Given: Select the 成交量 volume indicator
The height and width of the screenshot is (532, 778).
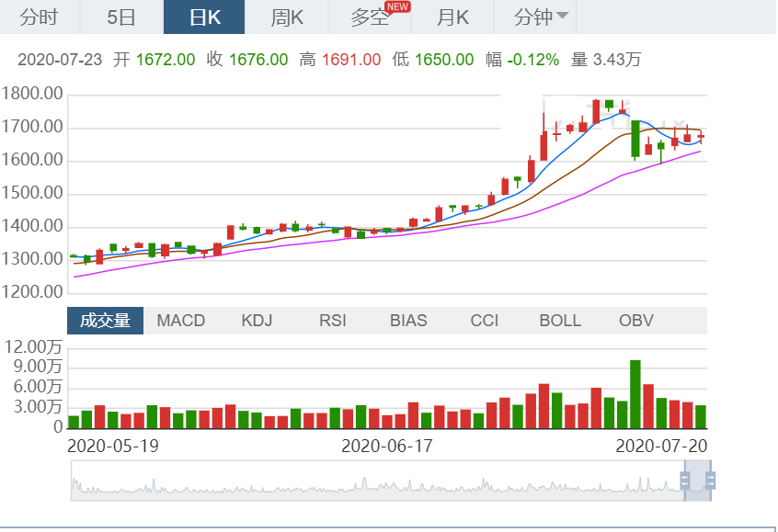Looking at the screenshot, I should (x=105, y=321).
